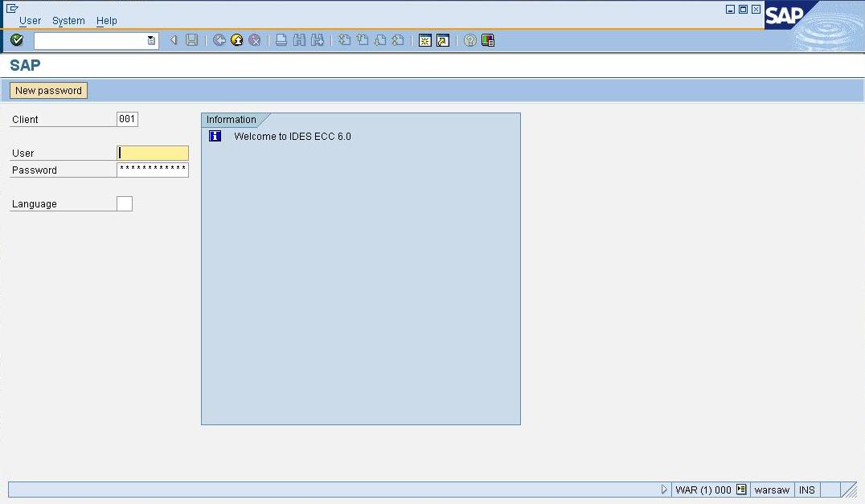Click the red Cancel icon
Viewport: 865px width, 504px height.
pos(255,40)
